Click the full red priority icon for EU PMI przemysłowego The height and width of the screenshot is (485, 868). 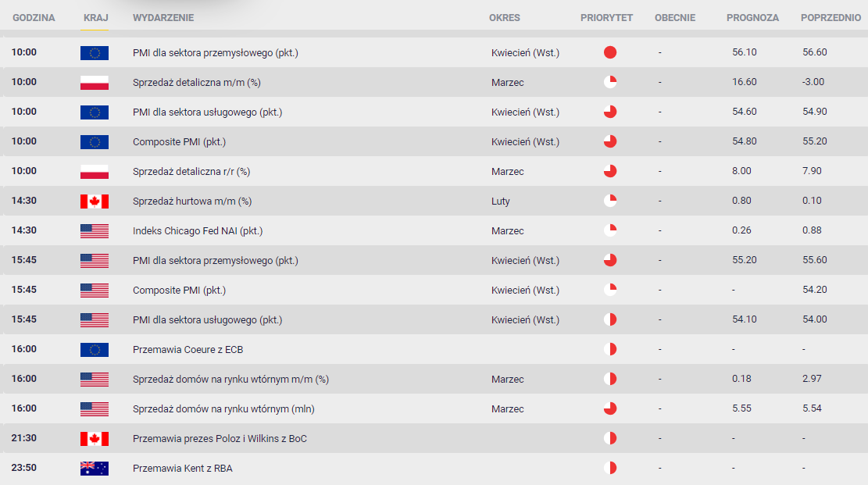click(x=610, y=52)
